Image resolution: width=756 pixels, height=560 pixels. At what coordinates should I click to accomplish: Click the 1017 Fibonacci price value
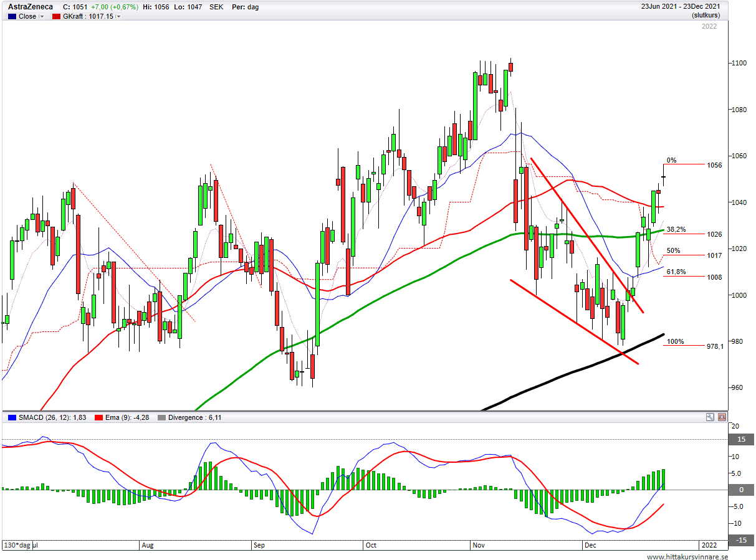(715, 255)
